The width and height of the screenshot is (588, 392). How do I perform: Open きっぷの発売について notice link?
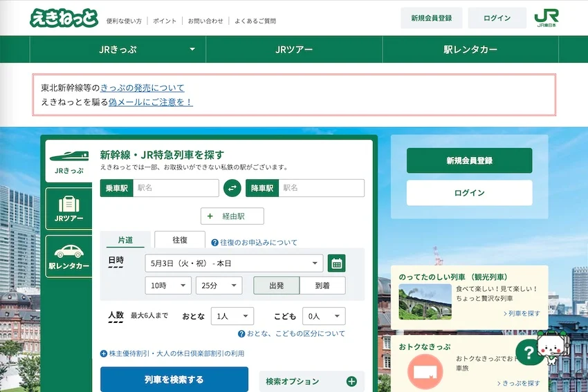click(143, 88)
